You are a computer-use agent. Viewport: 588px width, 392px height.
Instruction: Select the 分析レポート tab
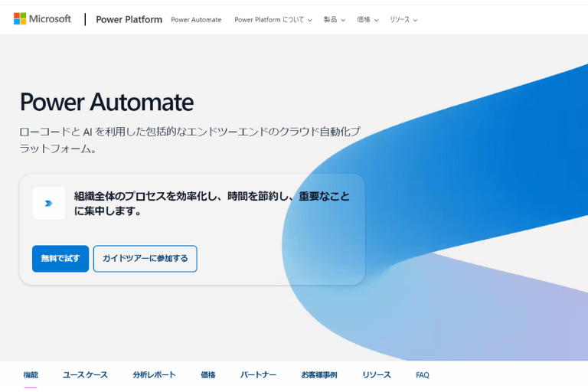pos(154,374)
